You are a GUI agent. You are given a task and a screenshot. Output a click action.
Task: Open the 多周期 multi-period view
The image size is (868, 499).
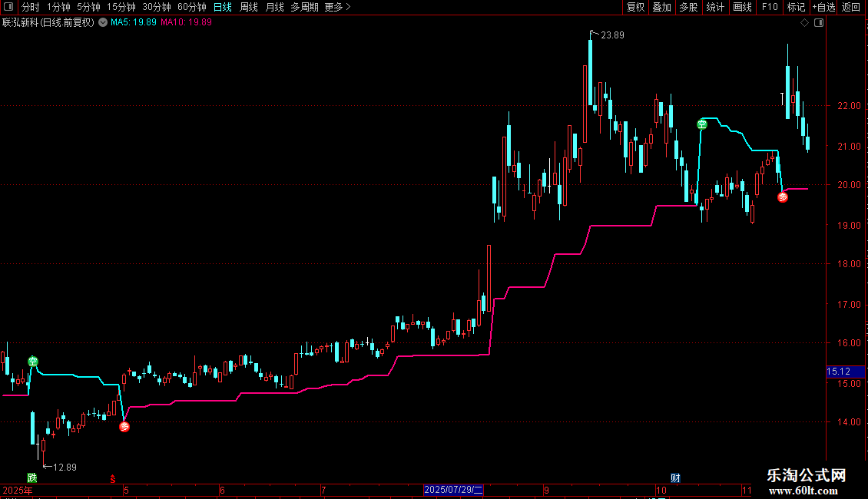pos(304,7)
